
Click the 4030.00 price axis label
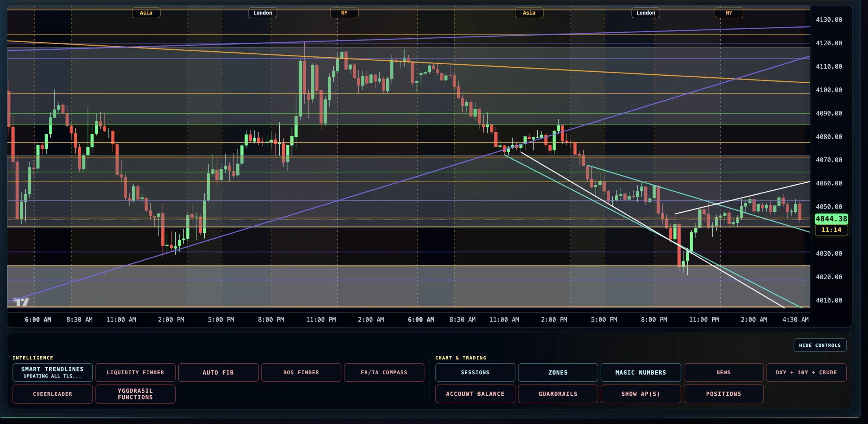[829, 254]
